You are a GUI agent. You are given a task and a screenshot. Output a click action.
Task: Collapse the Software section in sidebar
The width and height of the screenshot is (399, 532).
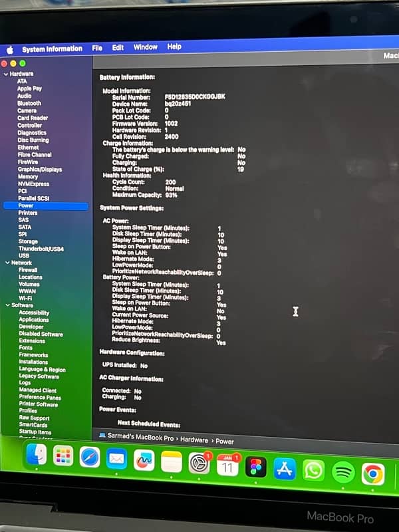tap(6, 305)
